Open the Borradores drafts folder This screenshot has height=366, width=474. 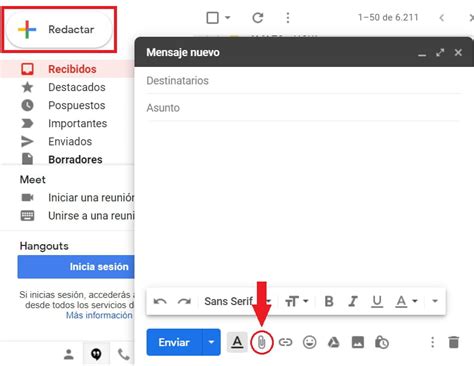coord(75,159)
